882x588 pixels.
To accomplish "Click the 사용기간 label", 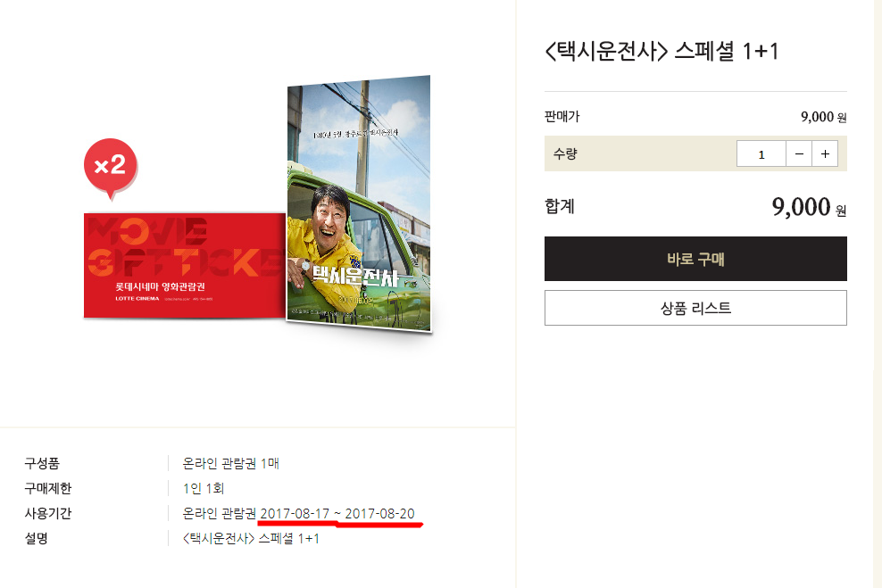I will [48, 514].
